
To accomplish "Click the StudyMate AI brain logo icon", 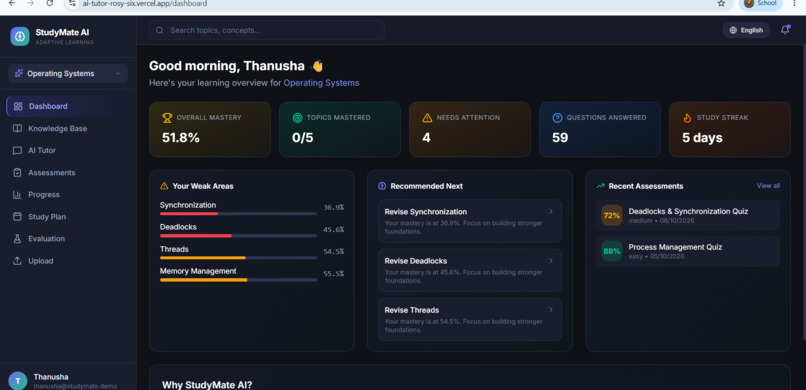I will (x=20, y=36).
